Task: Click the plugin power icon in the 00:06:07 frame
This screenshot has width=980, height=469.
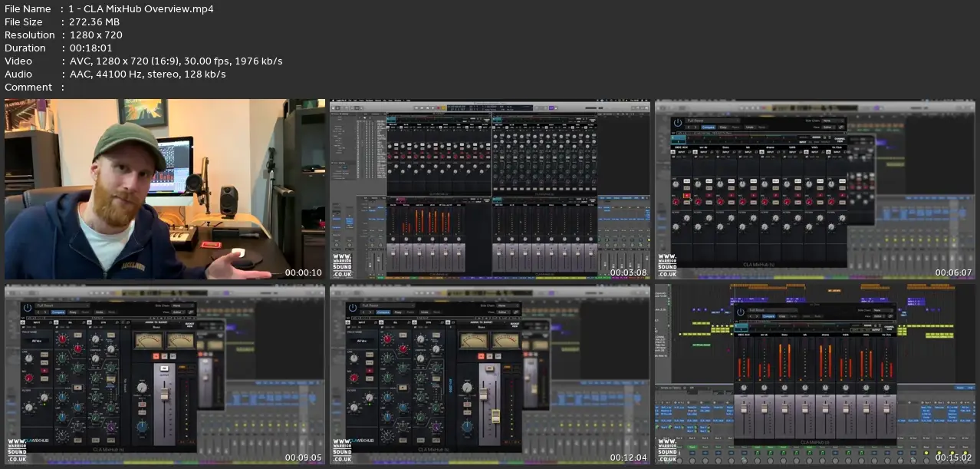Action: tap(678, 121)
